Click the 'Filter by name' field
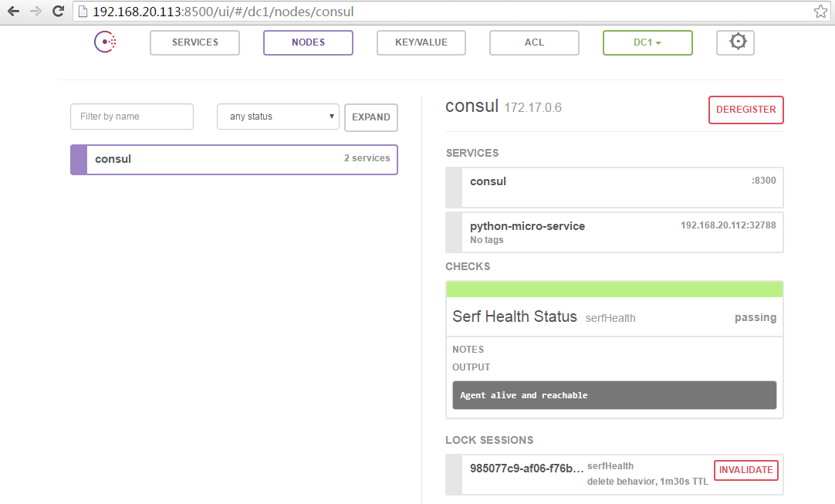This screenshot has width=835, height=504. pos(132,117)
